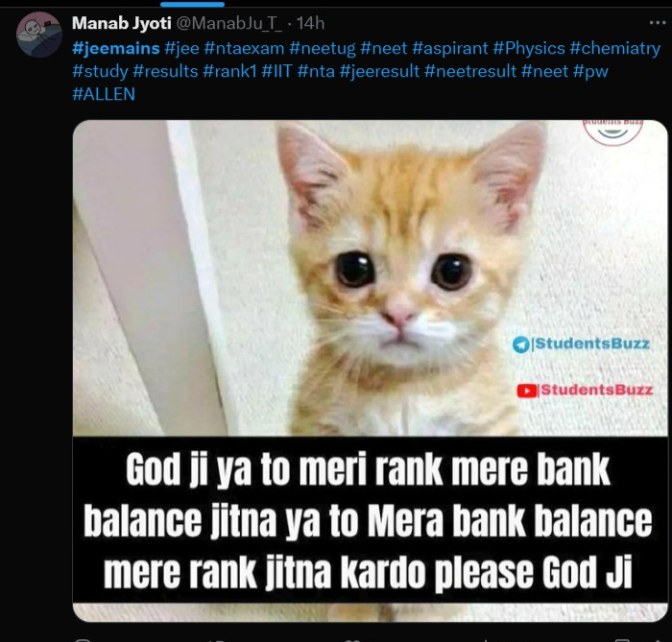Image resolution: width=672 pixels, height=642 pixels.
Task: Open the tweet's more options menu
Action: (656, 21)
